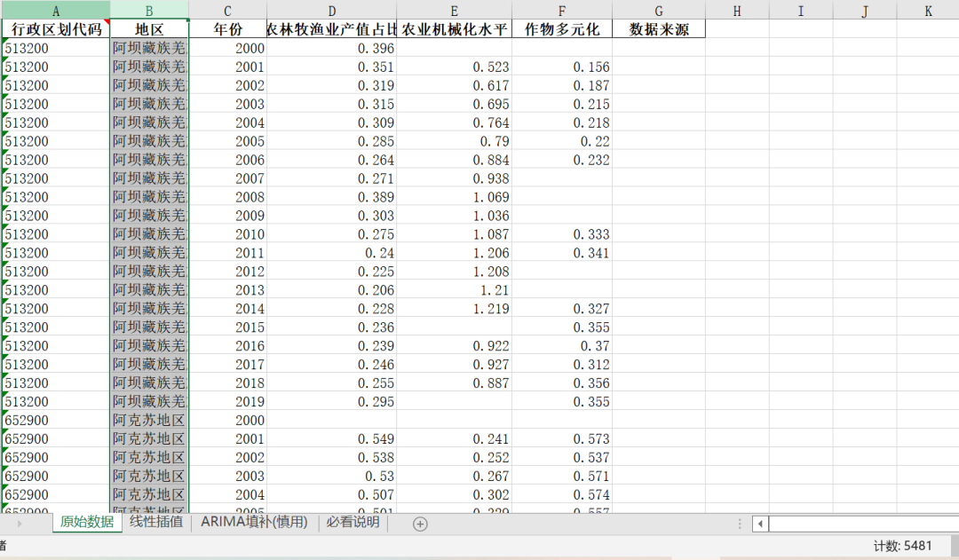Select the cell with value 0.241
The image size is (959, 560).
coord(455,438)
